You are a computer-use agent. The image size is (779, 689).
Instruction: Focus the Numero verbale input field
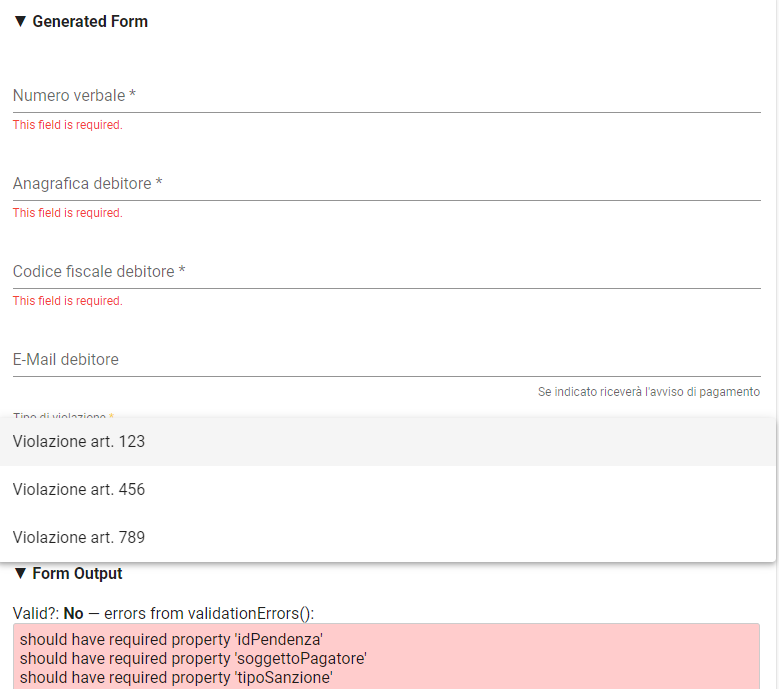click(387, 96)
